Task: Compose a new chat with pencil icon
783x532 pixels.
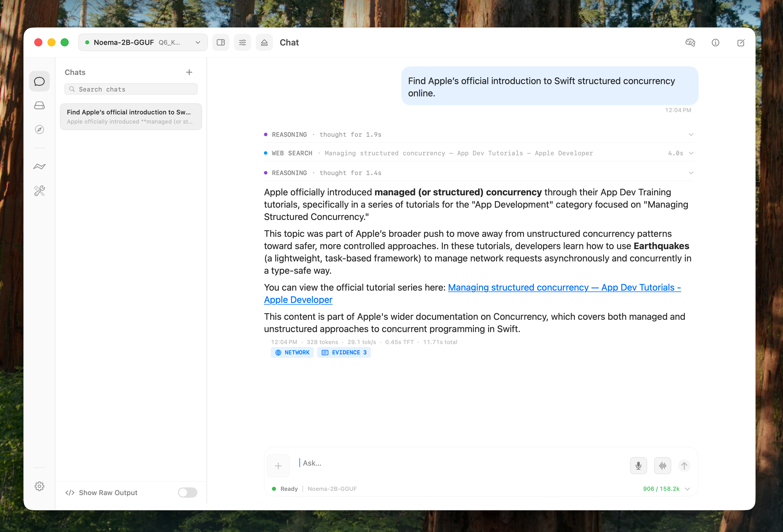Action: point(741,42)
